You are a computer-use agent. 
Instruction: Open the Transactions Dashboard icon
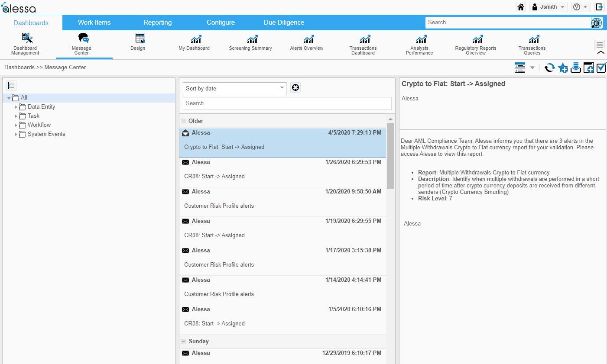(365, 39)
